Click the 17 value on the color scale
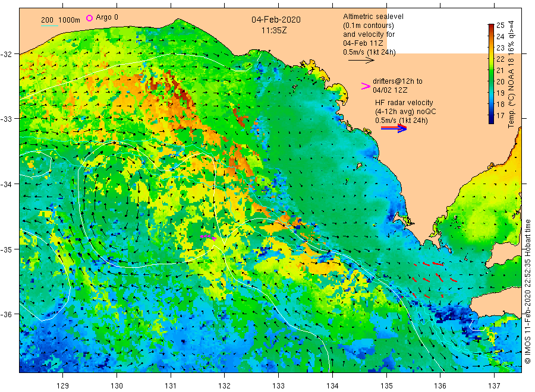 point(500,116)
